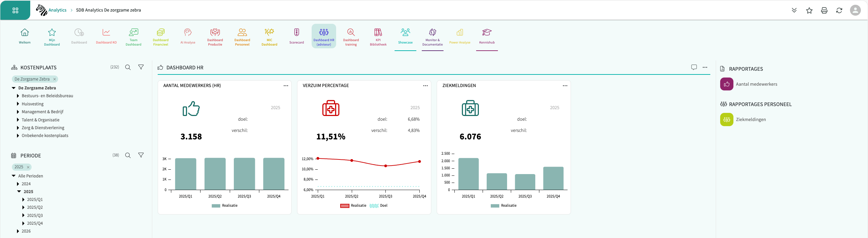Viewport: 868px width, 238px height.
Task: Remove the De Zorgzame Zebra filter chip
Action: coord(54,79)
